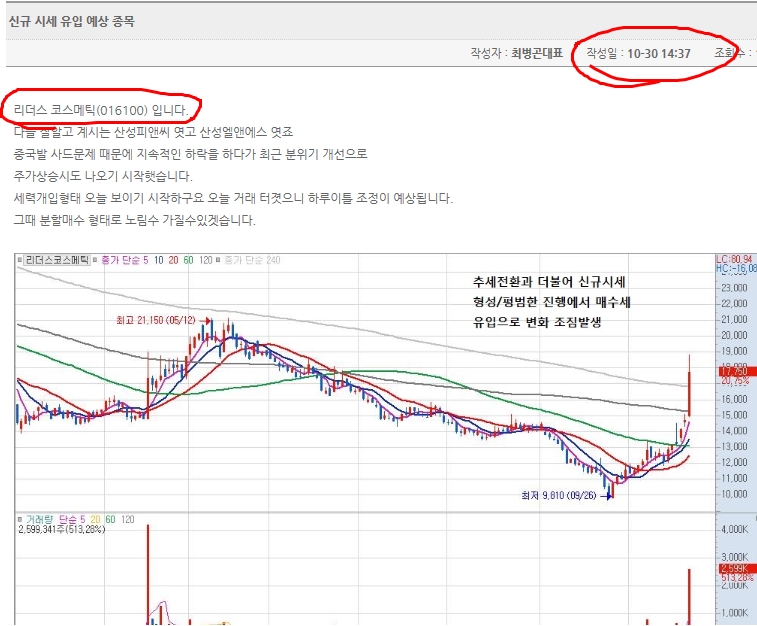Select the 리더스코스메틱 chart name box

(x=57, y=260)
